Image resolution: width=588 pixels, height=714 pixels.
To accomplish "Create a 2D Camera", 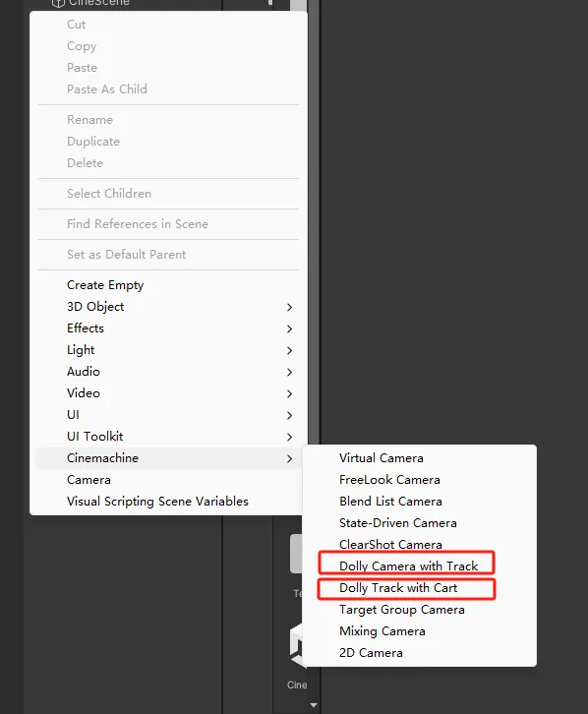I will [419, 653].
